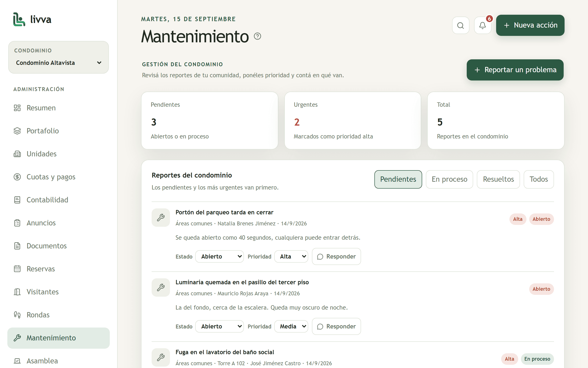Click wrench icon of Portón del parqueo report
588x368 pixels.
coord(161,217)
